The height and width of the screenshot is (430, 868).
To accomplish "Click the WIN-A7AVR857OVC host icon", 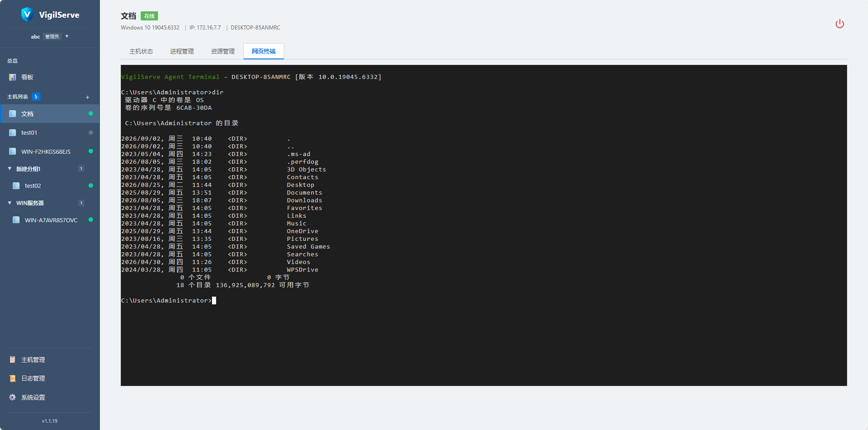I will tap(16, 220).
